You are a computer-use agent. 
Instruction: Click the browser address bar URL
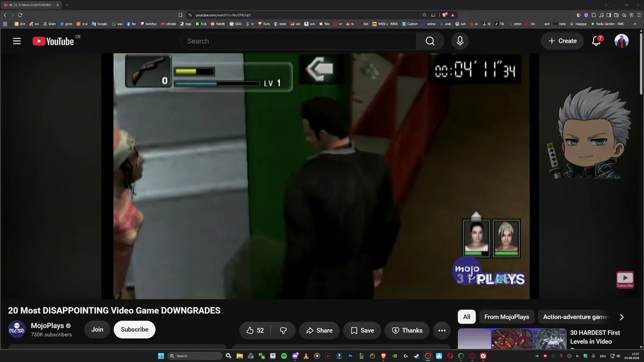(223, 15)
